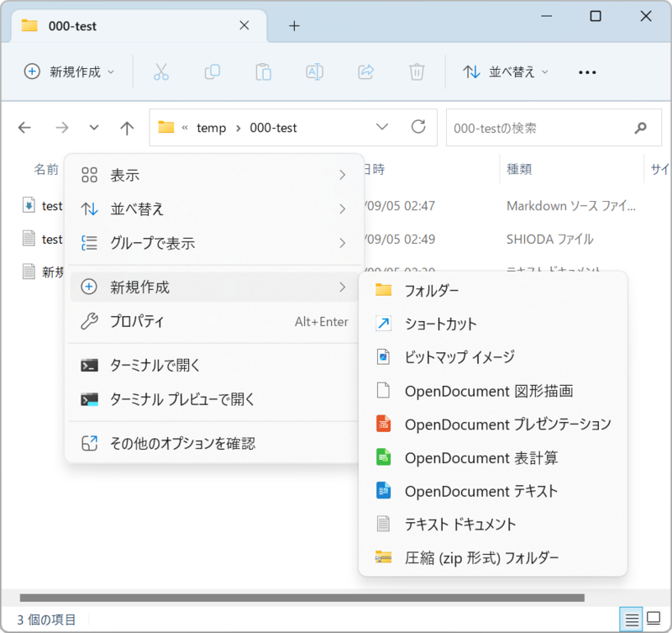
Task: Create a new ショートカット
Action: click(x=493, y=324)
